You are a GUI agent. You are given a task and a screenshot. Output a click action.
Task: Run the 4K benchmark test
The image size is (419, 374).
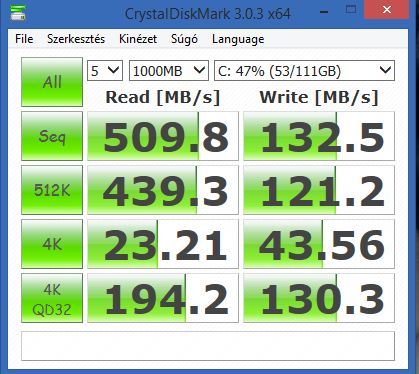point(52,244)
